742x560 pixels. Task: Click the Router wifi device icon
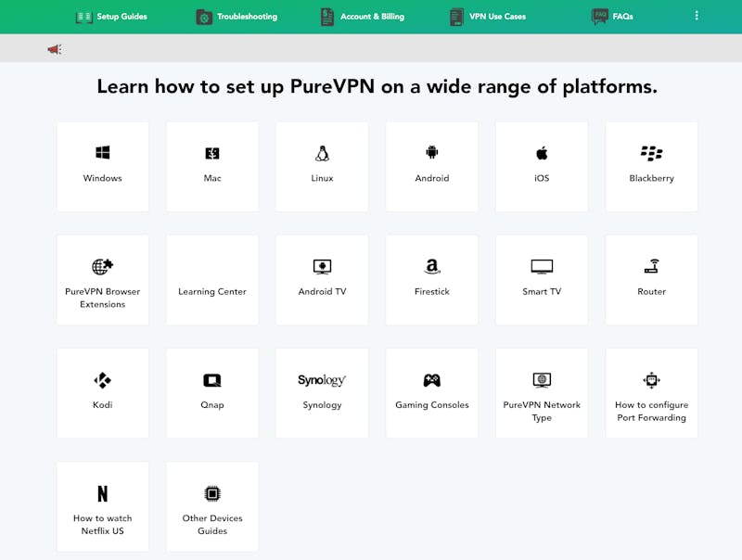click(x=652, y=266)
